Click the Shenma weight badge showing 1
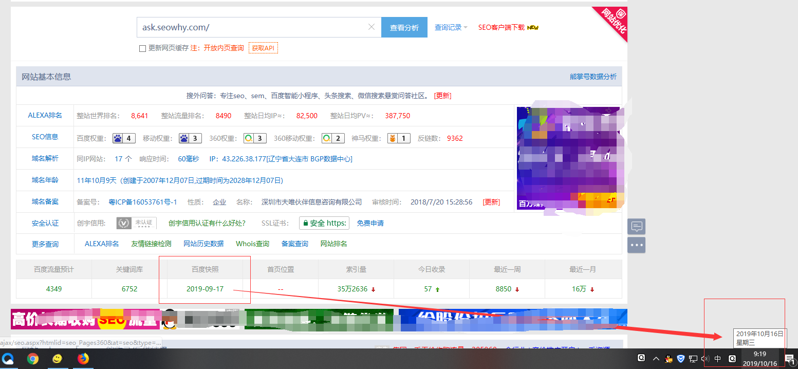 click(x=399, y=138)
